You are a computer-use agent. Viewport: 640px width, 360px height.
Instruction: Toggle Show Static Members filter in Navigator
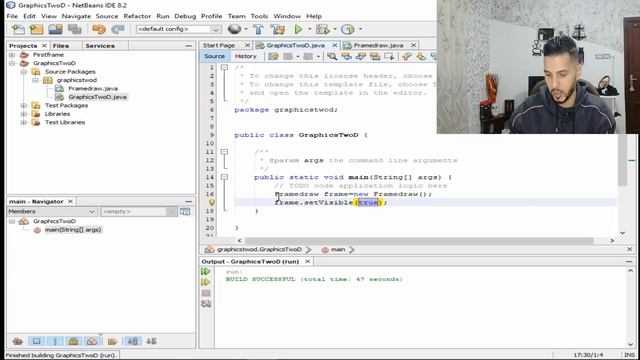click(55, 341)
